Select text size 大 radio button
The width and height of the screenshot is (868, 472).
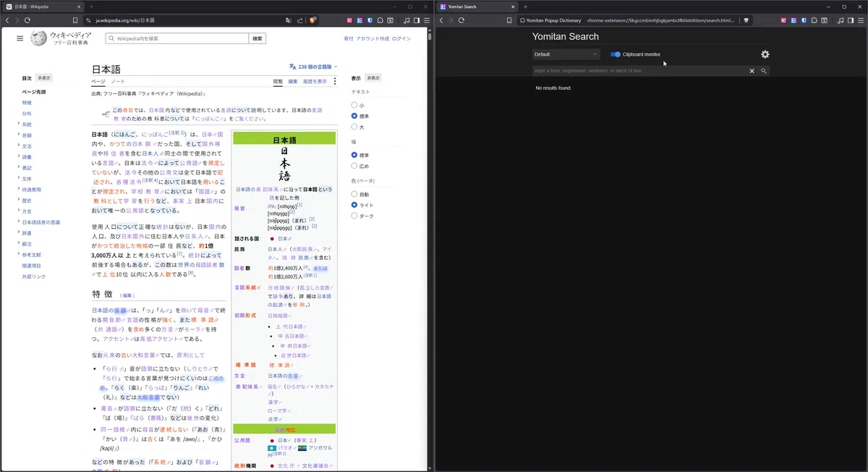coord(354,127)
